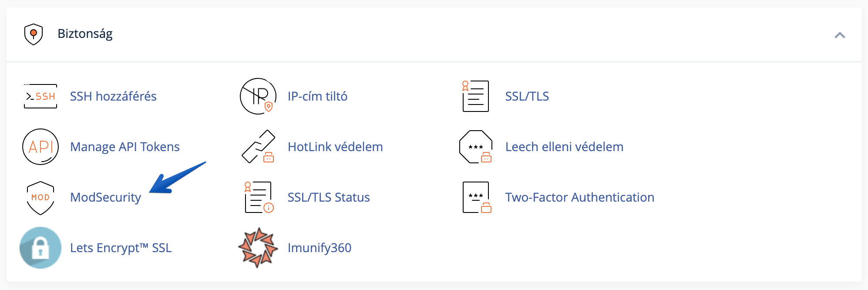Open the IP-cím tiltó blocked-IP icon
This screenshot has height=290, width=868.
click(x=258, y=96)
